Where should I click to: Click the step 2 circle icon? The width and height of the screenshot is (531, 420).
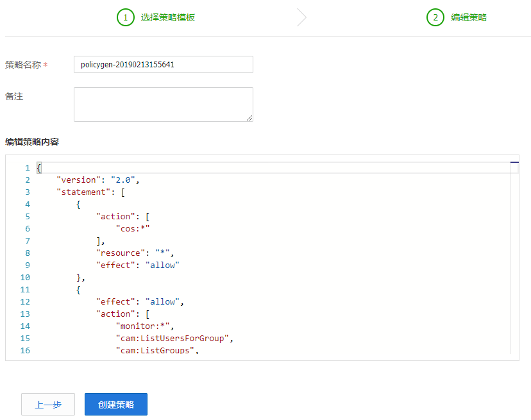point(435,17)
